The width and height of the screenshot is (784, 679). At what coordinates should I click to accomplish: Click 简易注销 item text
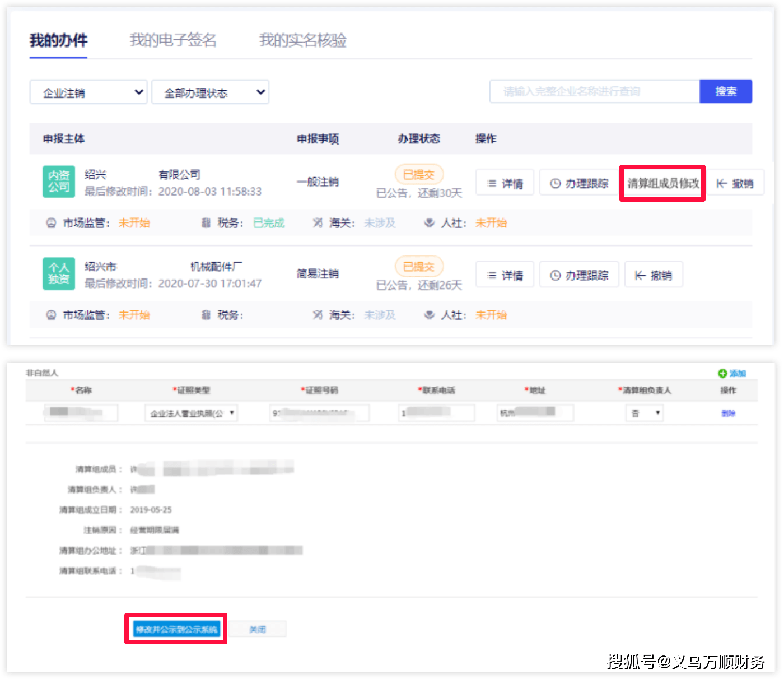click(318, 273)
